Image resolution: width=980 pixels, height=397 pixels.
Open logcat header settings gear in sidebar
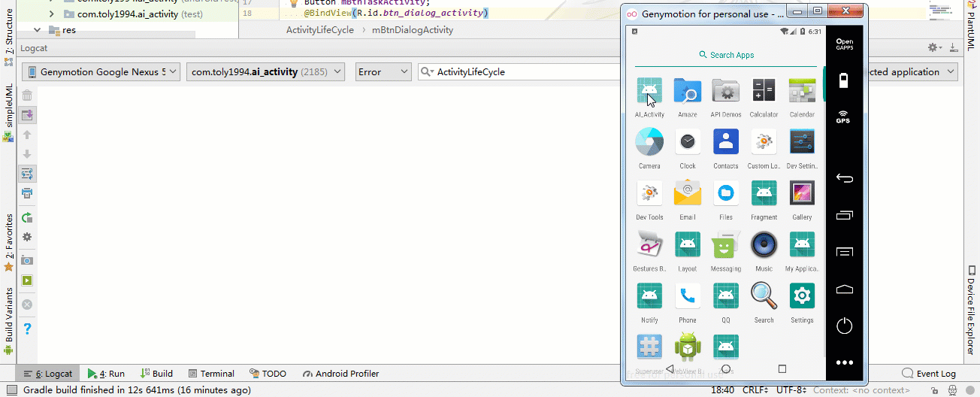click(27, 237)
